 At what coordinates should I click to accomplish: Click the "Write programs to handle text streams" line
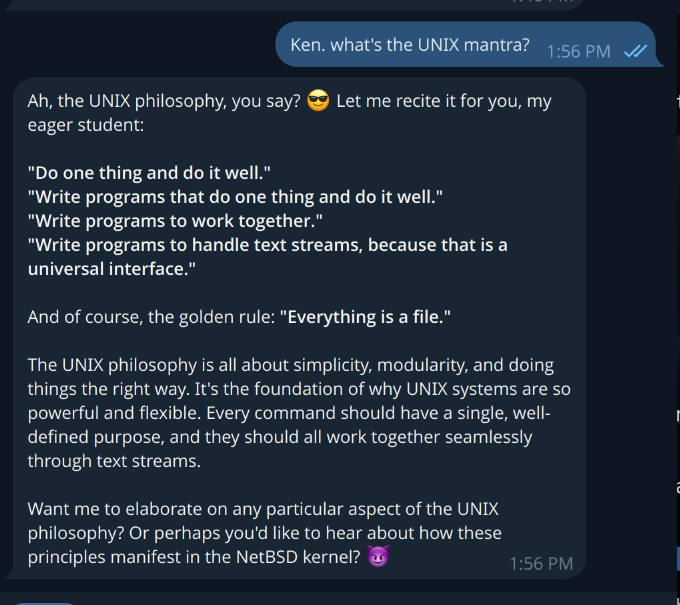click(267, 245)
